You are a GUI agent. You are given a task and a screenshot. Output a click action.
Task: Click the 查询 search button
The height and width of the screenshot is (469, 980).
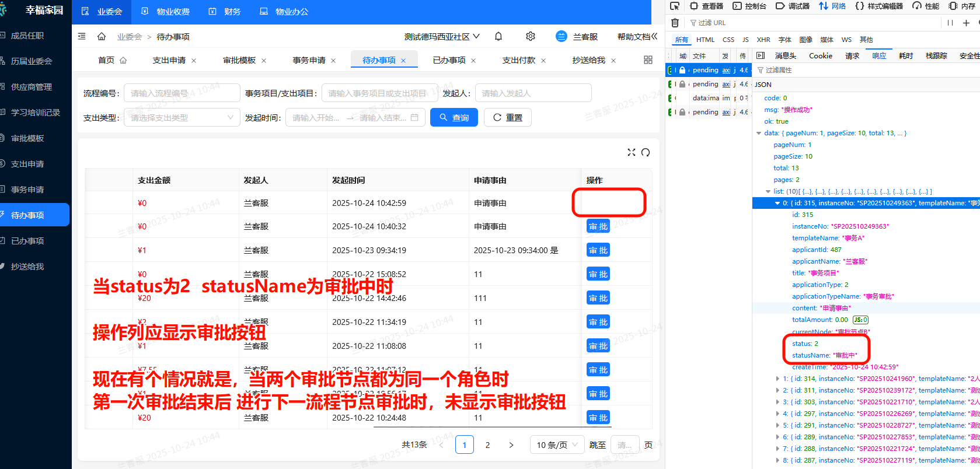454,118
